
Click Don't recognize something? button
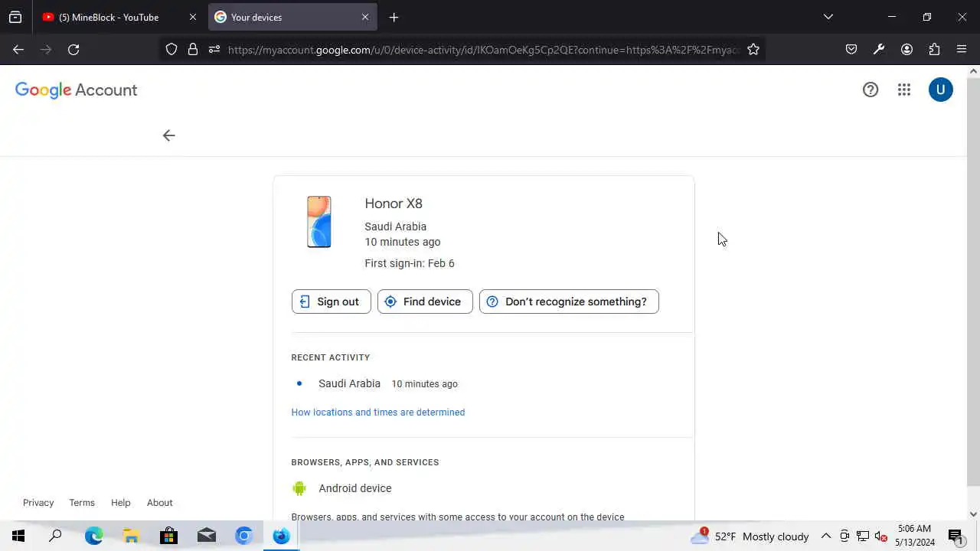(569, 302)
